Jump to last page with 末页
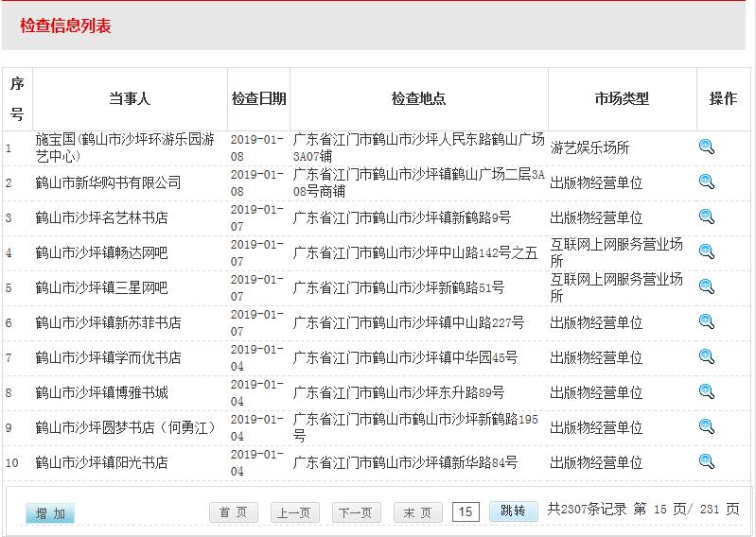Viewport: 756px width, 537px height. 417,512
